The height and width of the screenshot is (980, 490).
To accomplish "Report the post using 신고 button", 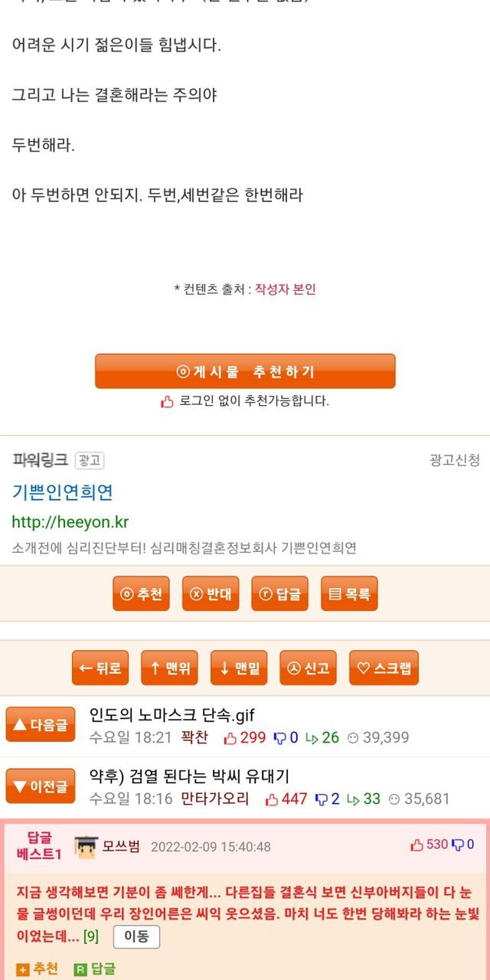I will pos(308,668).
